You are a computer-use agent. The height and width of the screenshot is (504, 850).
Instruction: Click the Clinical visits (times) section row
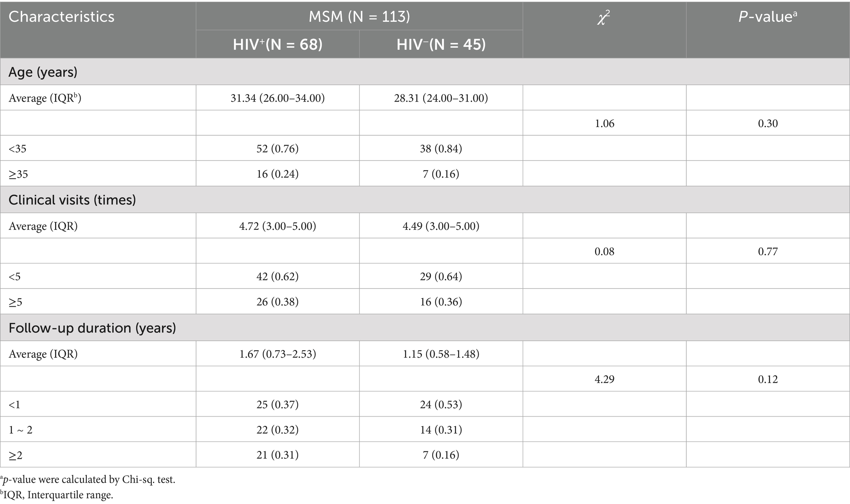(x=72, y=200)
